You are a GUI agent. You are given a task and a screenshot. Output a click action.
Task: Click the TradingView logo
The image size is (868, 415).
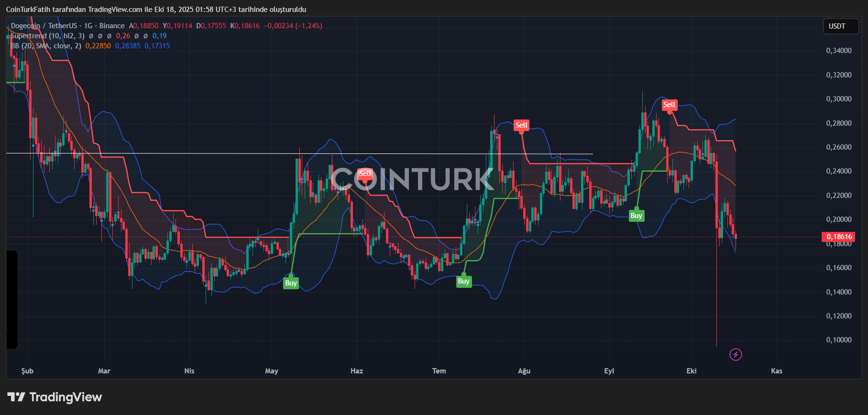pyautogui.click(x=55, y=397)
